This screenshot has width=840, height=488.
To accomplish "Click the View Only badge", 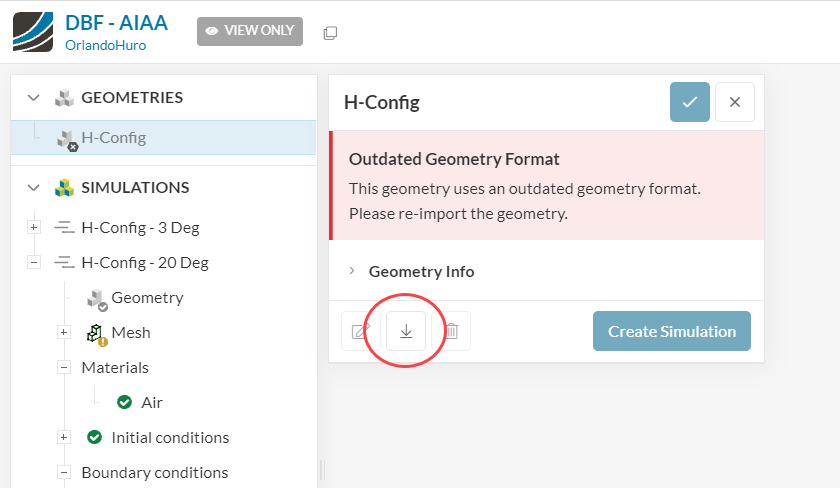I will [249, 31].
